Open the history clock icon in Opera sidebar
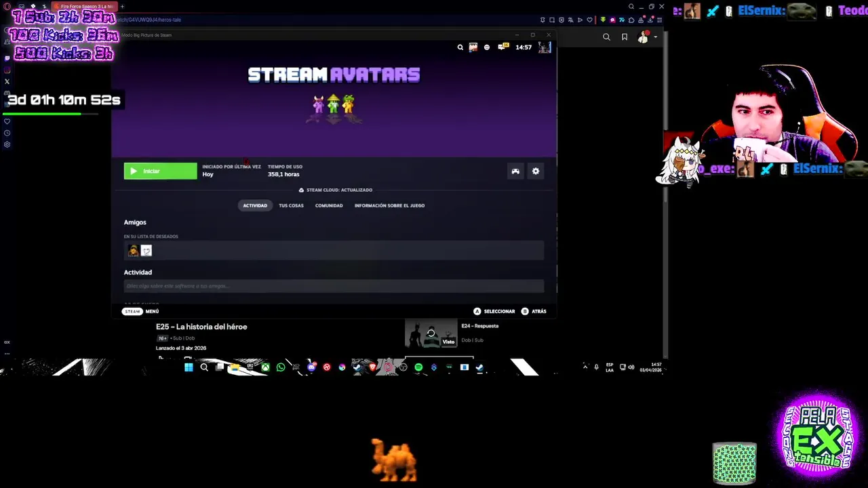This screenshot has height=488, width=868. tap(7, 134)
